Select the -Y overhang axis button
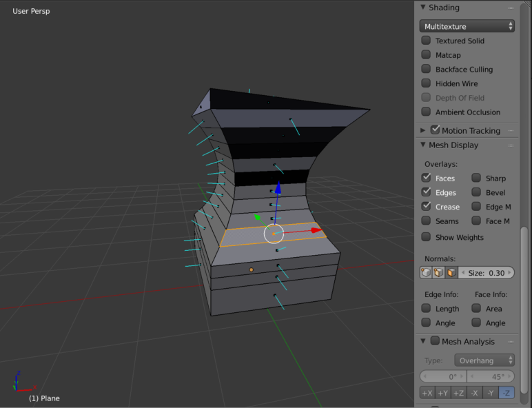This screenshot has width=532, height=408. [491, 393]
